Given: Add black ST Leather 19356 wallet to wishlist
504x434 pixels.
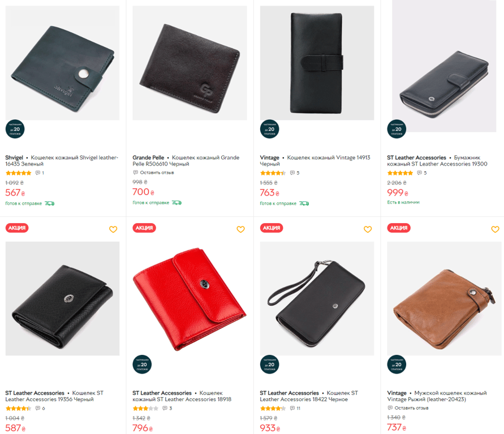Looking at the screenshot, I should coord(113,229).
